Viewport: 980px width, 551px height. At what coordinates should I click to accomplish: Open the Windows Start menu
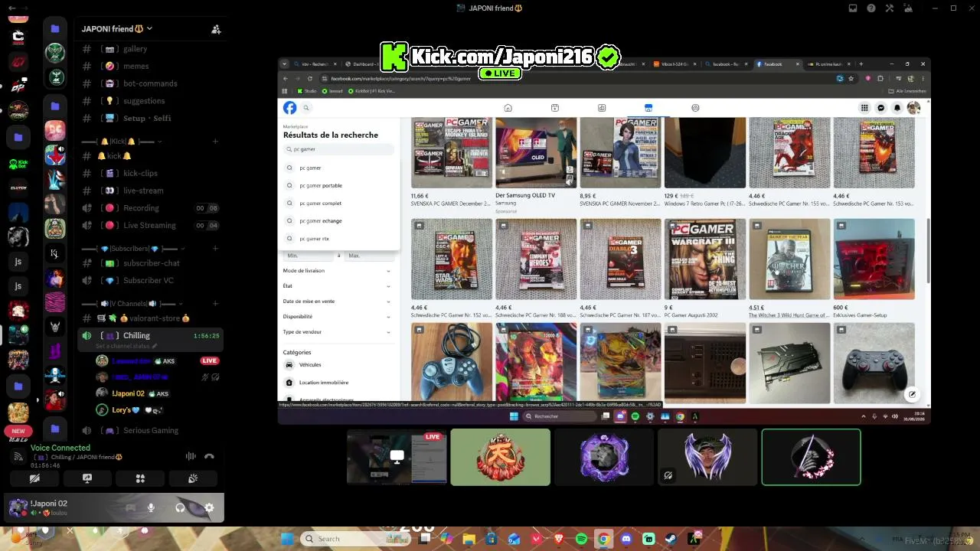[x=287, y=539]
